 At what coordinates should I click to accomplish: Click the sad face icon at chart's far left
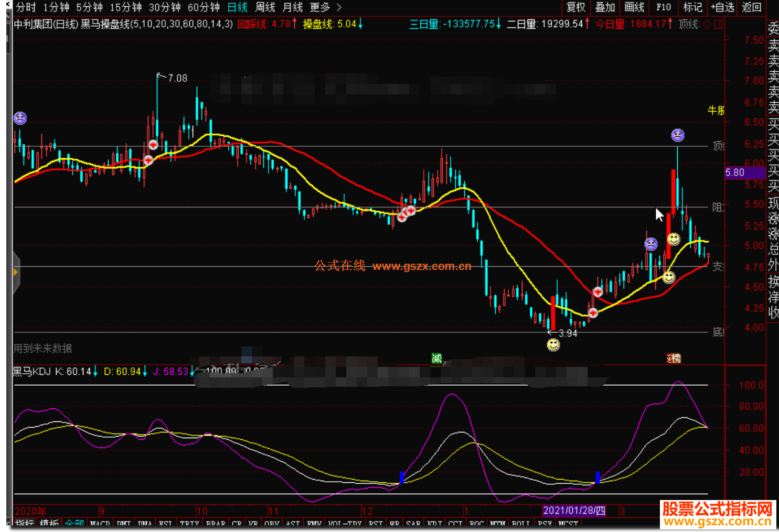(x=20, y=118)
